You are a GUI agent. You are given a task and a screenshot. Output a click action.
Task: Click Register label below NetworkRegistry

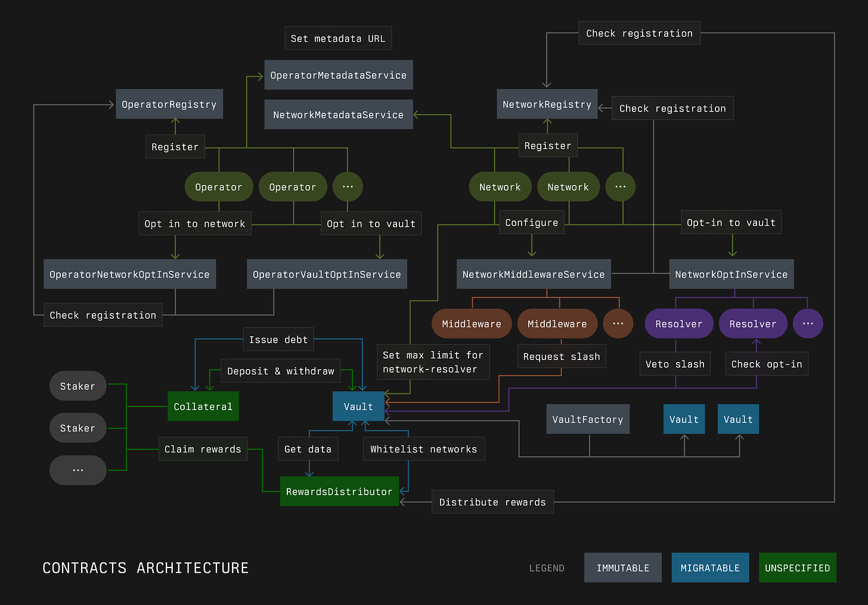[548, 145]
